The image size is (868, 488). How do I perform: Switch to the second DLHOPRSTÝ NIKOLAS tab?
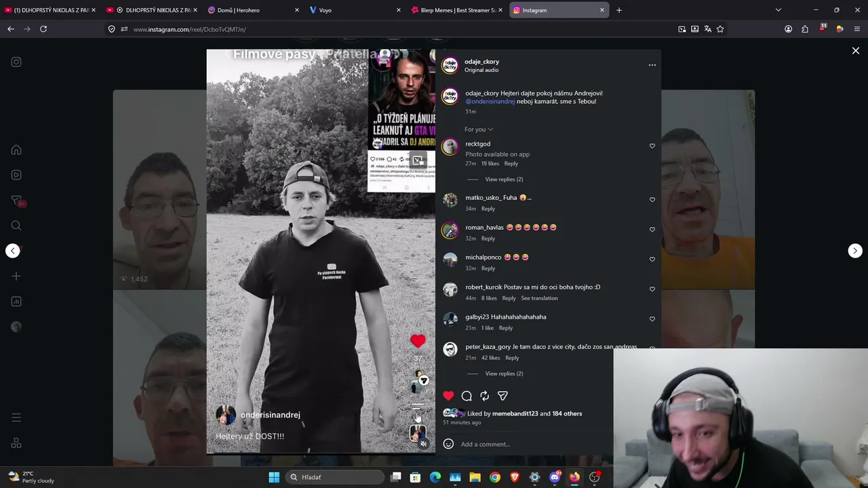(x=152, y=10)
